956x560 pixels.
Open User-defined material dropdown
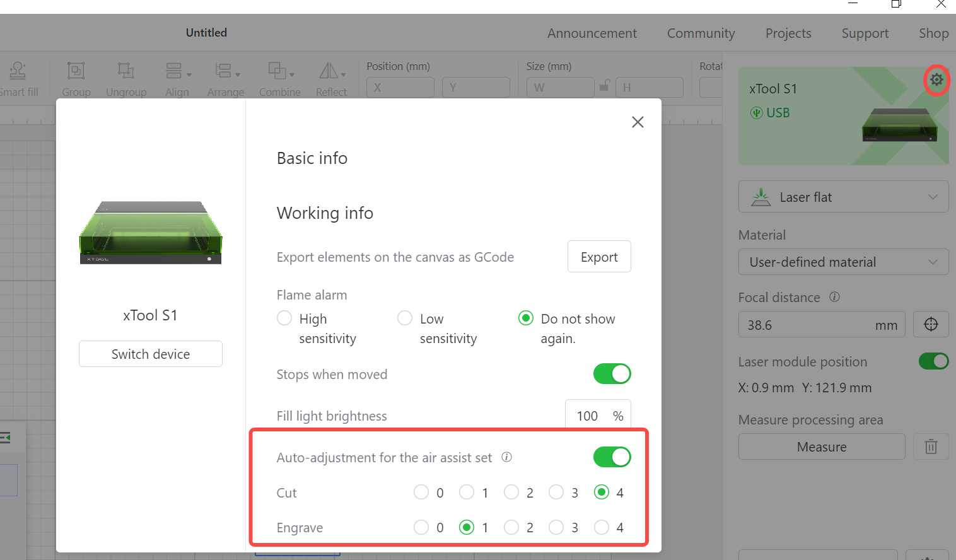tap(843, 262)
